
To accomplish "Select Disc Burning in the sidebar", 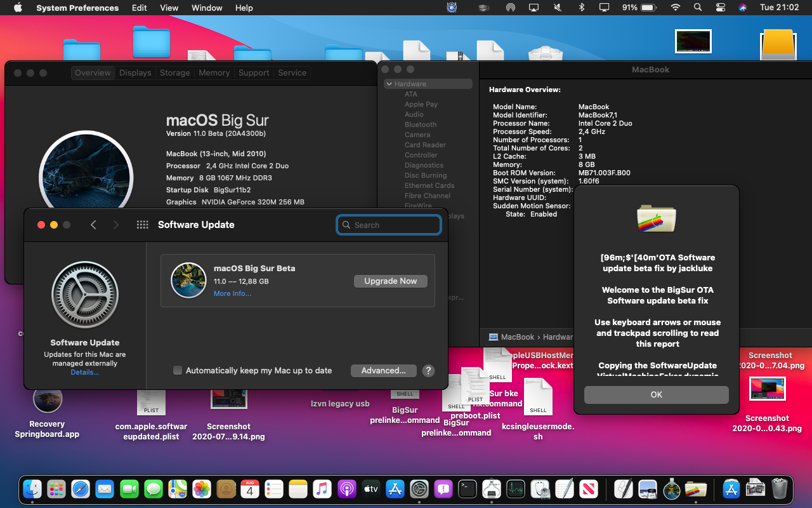I will pos(426,175).
